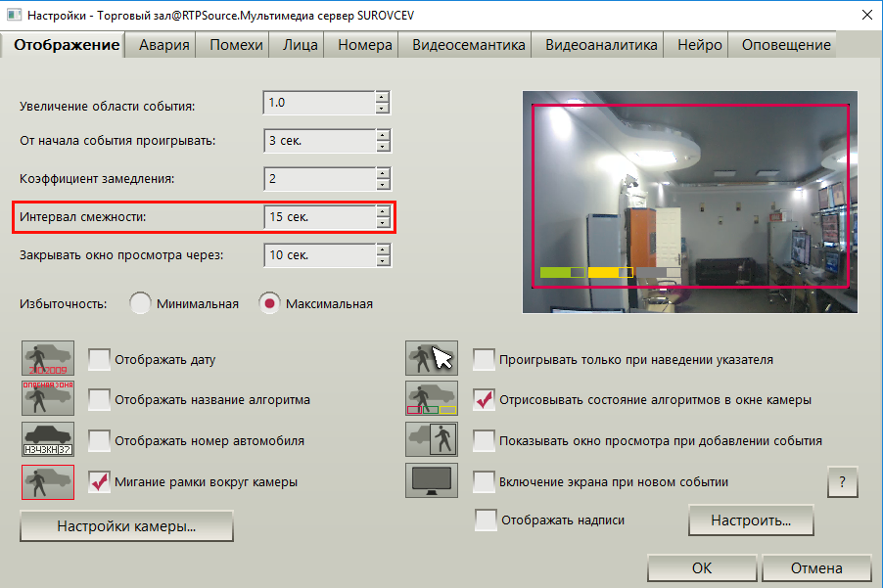Click the preview window icon with a framed pedestrian
The height and width of the screenshot is (588, 883).
pos(432,439)
